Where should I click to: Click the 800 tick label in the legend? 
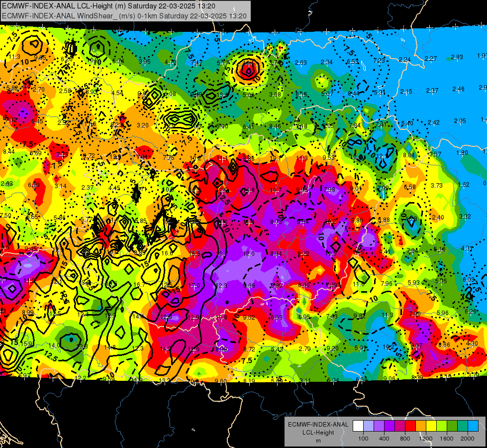point(405,439)
